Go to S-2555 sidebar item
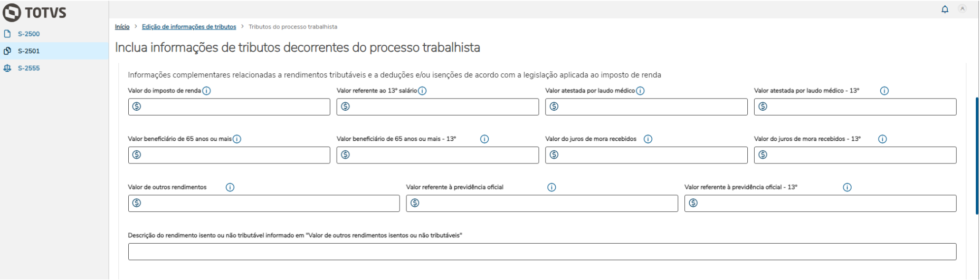980x280 pixels. [x=28, y=68]
